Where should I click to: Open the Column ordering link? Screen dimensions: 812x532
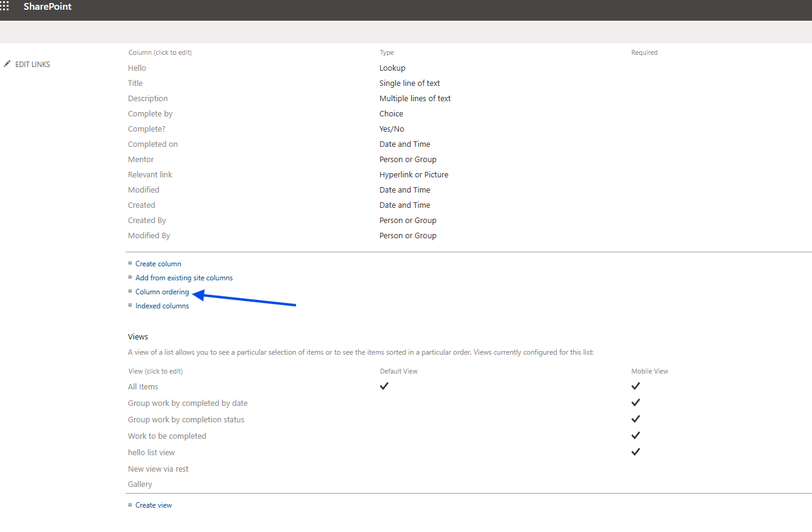click(162, 292)
